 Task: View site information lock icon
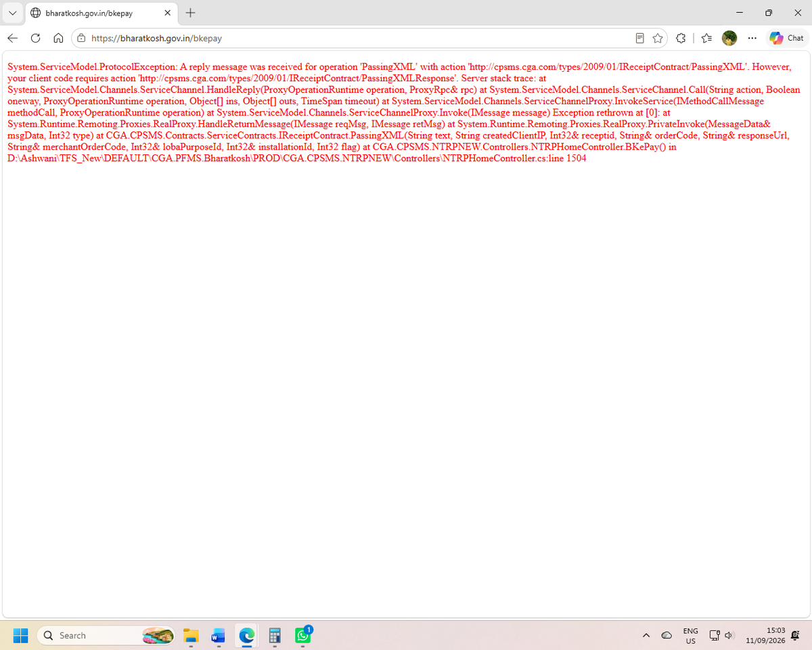(81, 39)
